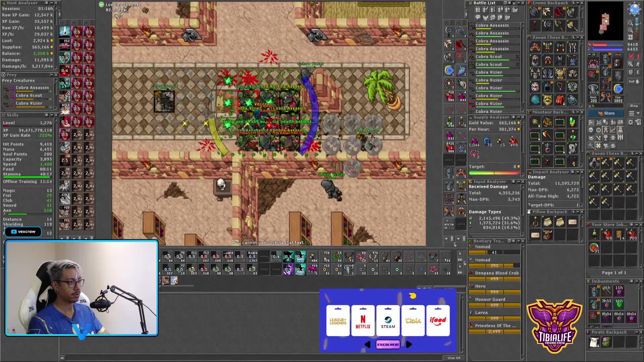Jump to last page of top action bar
The height and width of the screenshot is (362, 644).
coord(460,260)
